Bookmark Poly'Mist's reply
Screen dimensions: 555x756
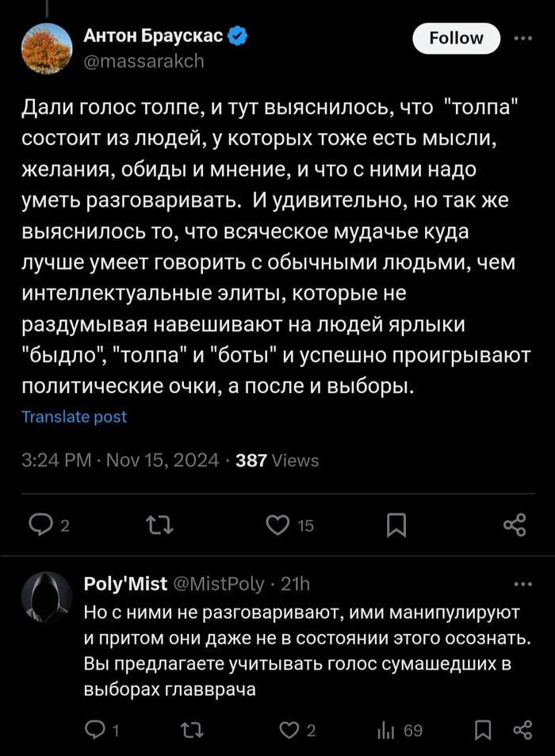[x=481, y=730]
